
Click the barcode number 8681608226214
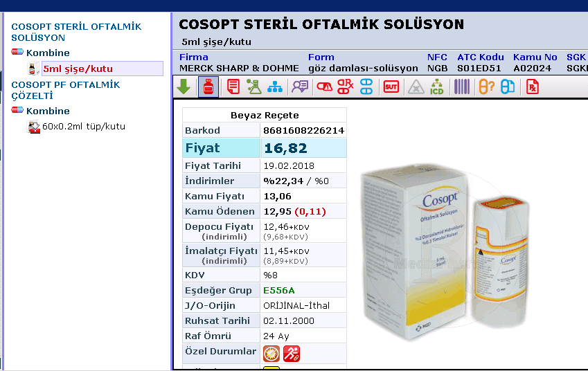pos(304,130)
